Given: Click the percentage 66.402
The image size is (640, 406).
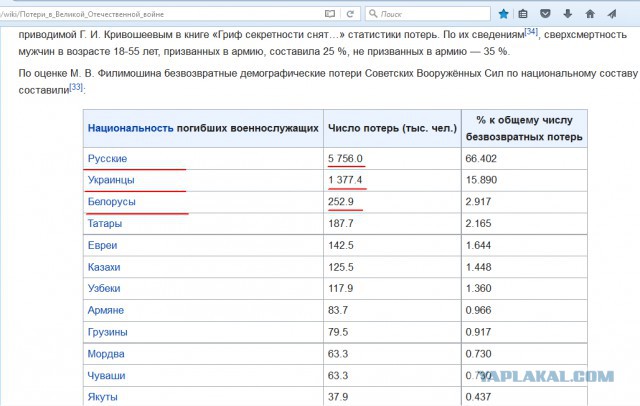Looking at the screenshot, I should coord(481,158).
